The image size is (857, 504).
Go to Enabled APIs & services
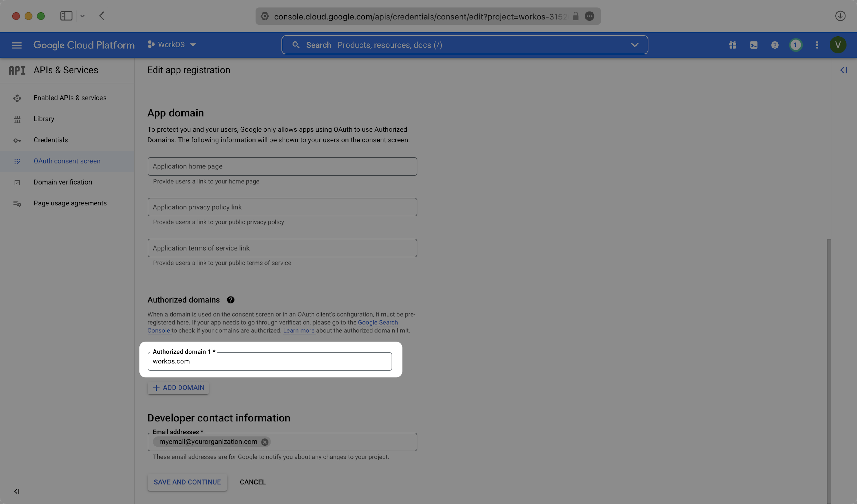pos(70,97)
